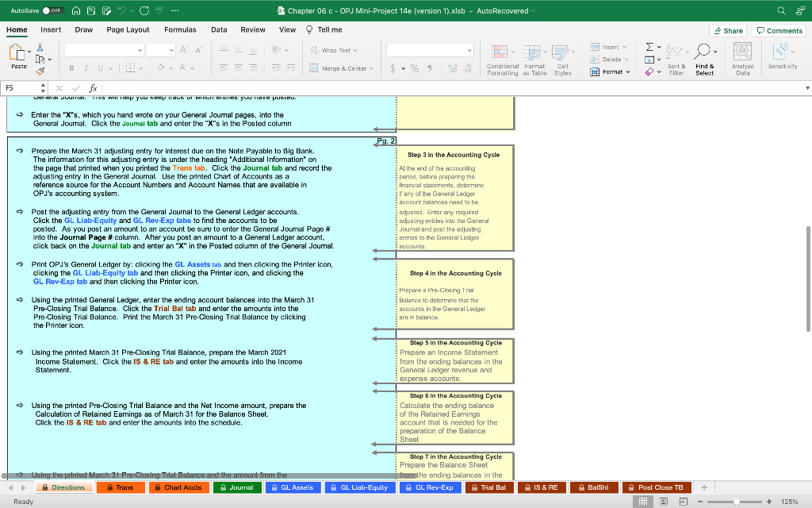
Task: Open the Font Color dropdown arrow
Action: click(x=192, y=67)
